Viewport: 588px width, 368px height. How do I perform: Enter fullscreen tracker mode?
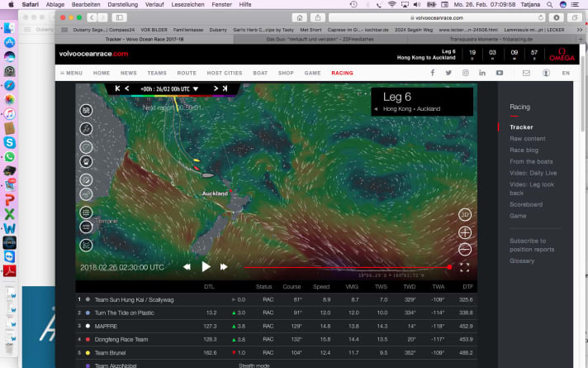[x=465, y=267]
